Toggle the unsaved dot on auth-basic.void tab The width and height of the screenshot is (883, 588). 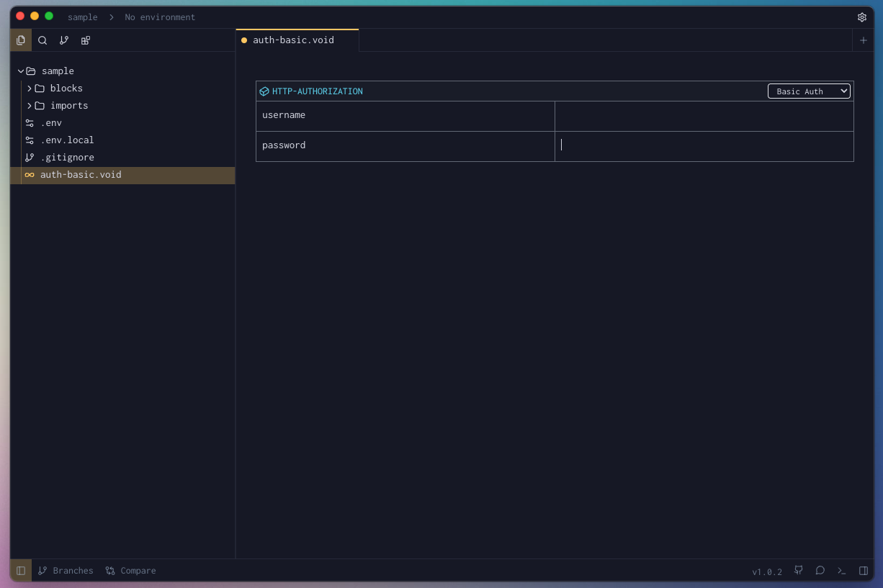(243, 40)
